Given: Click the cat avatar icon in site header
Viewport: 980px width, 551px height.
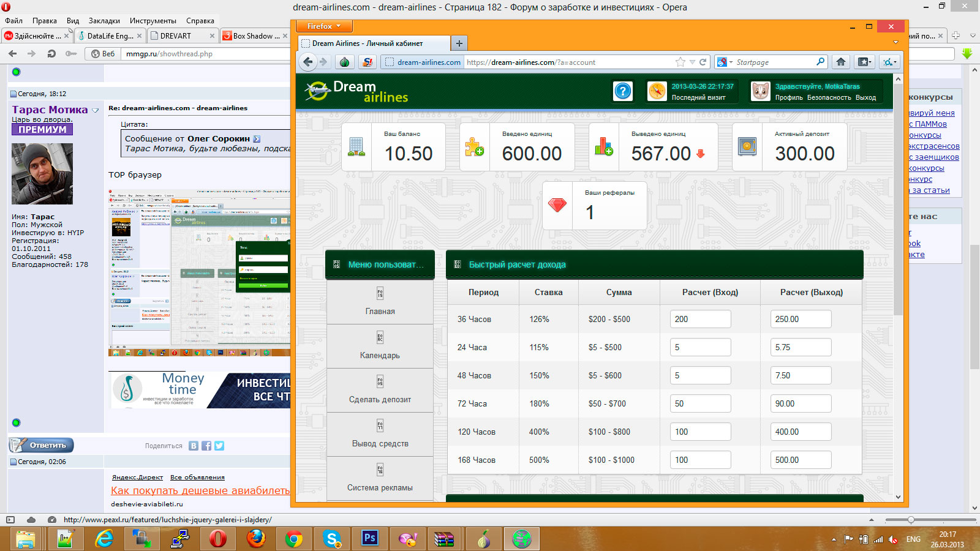Looking at the screenshot, I should [760, 91].
